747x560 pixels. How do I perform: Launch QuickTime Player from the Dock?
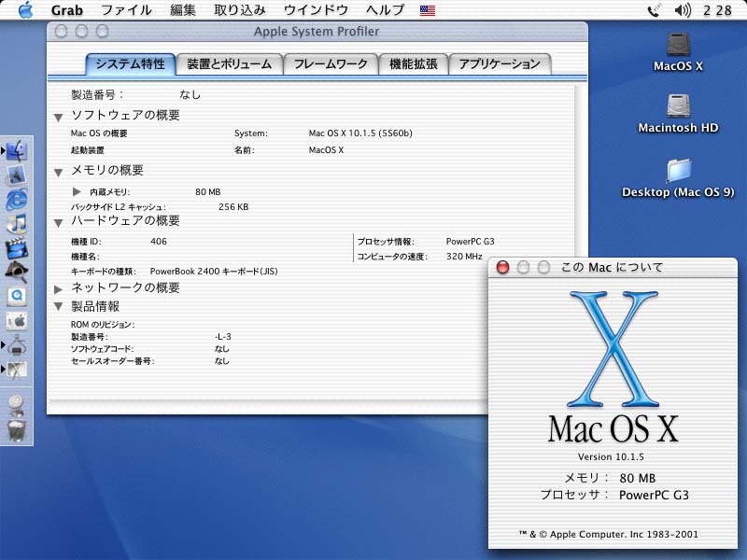tap(17, 297)
